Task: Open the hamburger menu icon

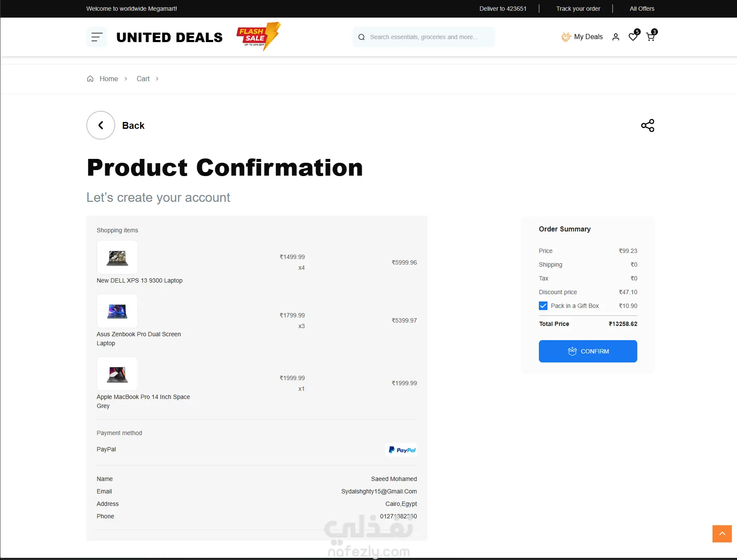Action: [x=97, y=37]
